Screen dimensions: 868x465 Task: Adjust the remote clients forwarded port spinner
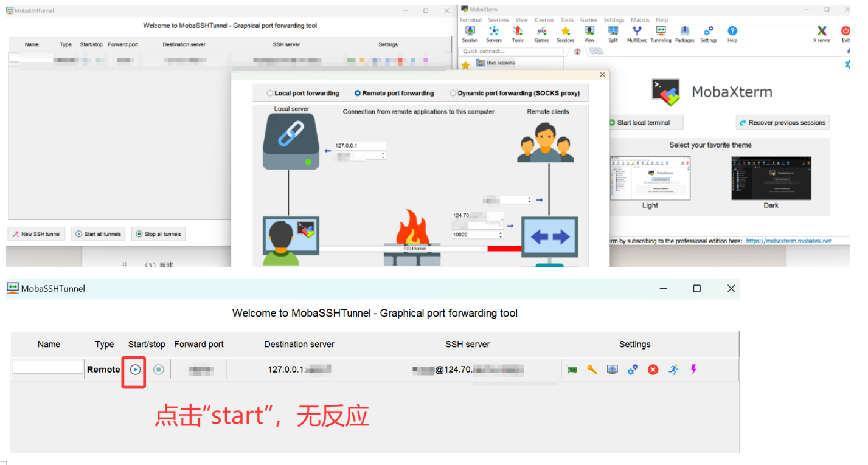pyautogui.click(x=530, y=199)
